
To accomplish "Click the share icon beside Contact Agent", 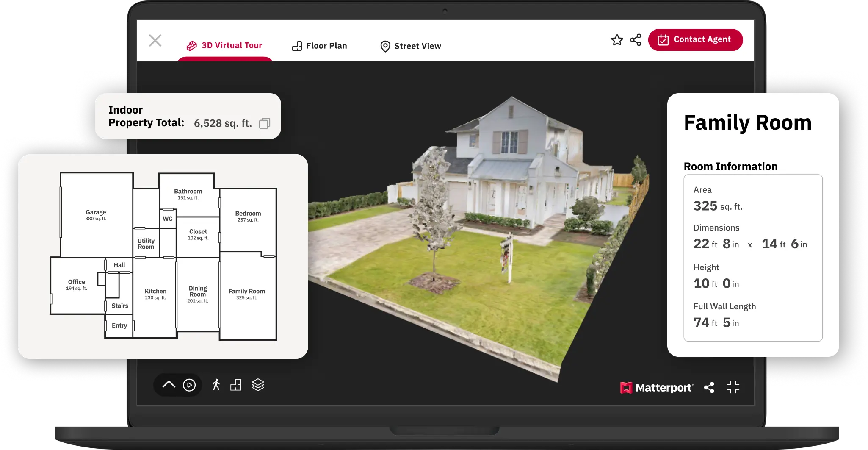I will click(636, 40).
